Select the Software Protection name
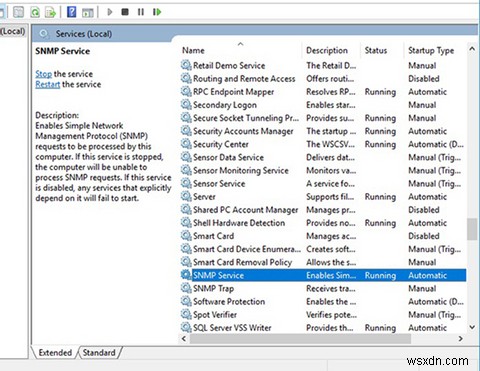 tap(229, 301)
